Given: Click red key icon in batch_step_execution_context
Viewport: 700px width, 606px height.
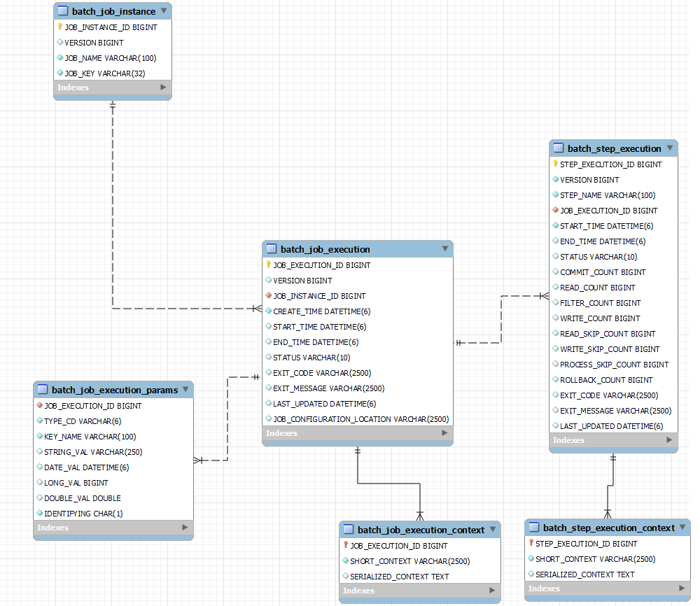Looking at the screenshot, I should 531,542.
